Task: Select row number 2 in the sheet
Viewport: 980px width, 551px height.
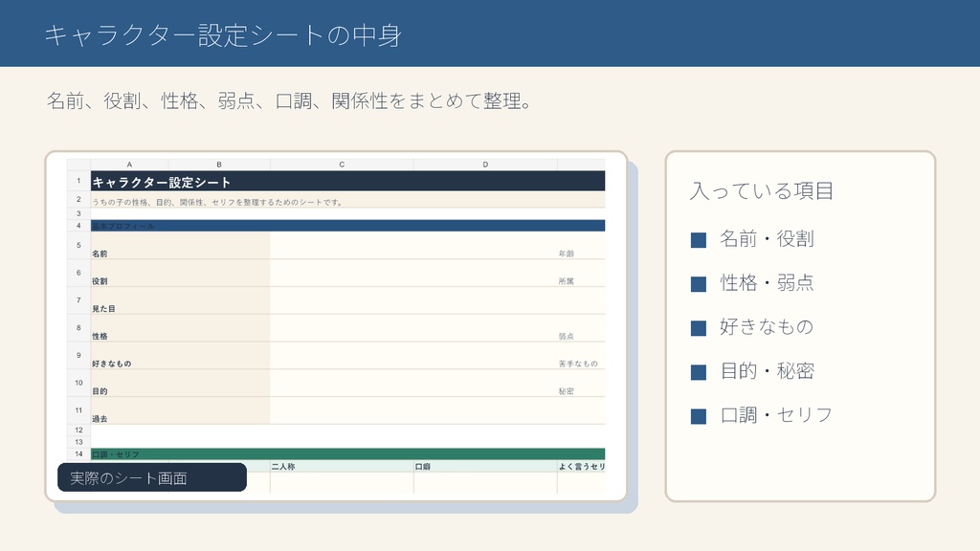Action: click(x=78, y=199)
